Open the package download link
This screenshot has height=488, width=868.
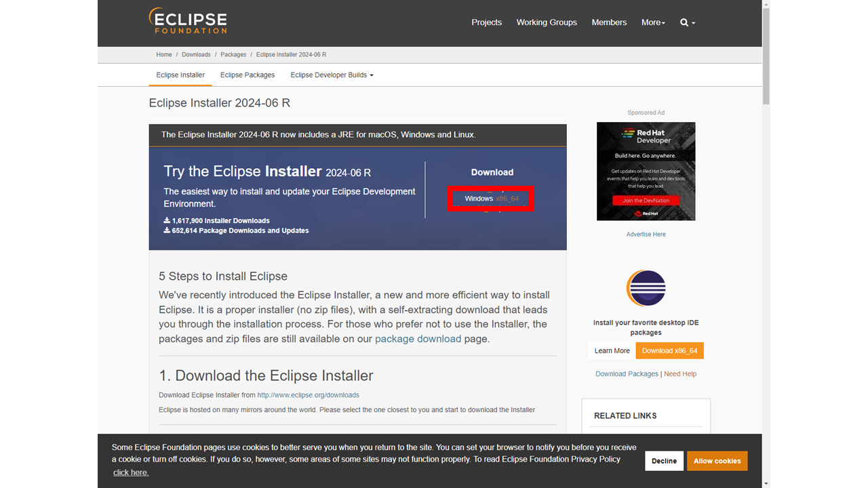(x=418, y=339)
